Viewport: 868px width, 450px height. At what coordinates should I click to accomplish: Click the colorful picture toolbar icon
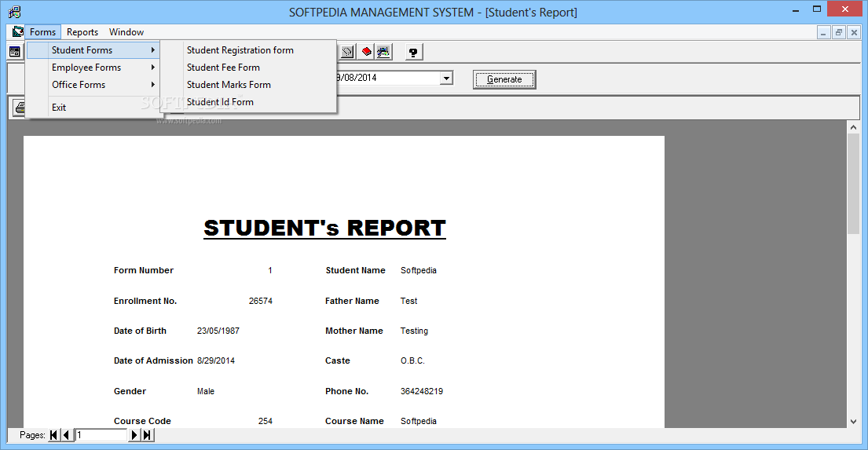(x=383, y=52)
